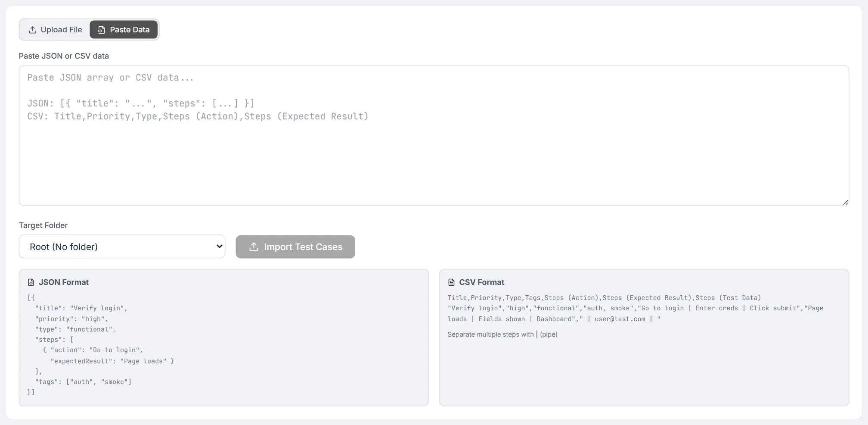The width and height of the screenshot is (868, 425).
Task: Focus the Paste JSON or CSV data textarea
Action: (x=434, y=135)
